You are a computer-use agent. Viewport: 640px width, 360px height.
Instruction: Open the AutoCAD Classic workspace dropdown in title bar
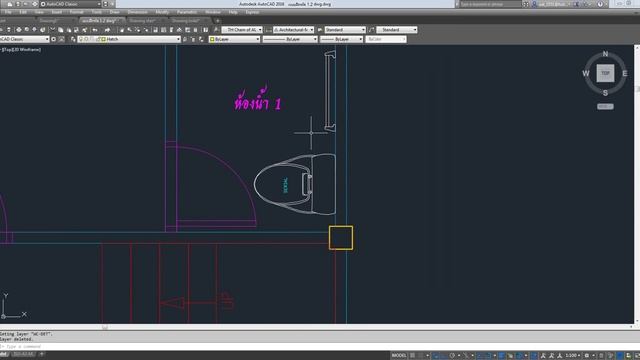pyautogui.click(x=70, y=4)
